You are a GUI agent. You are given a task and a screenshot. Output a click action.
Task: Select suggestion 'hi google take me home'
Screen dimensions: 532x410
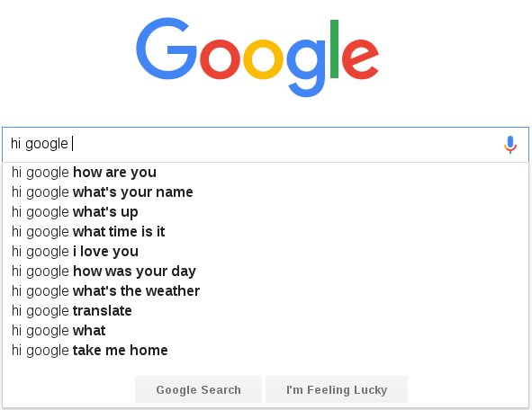click(x=266, y=350)
